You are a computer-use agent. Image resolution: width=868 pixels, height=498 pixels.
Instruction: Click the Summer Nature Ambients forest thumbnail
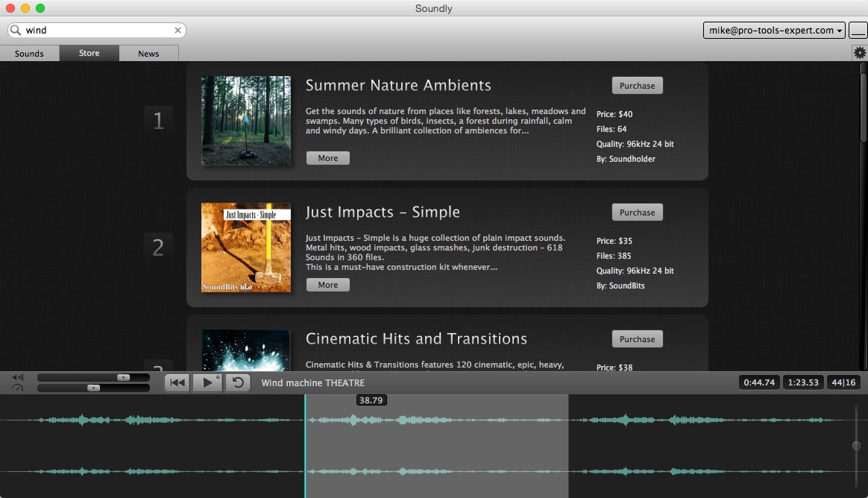[246, 121]
